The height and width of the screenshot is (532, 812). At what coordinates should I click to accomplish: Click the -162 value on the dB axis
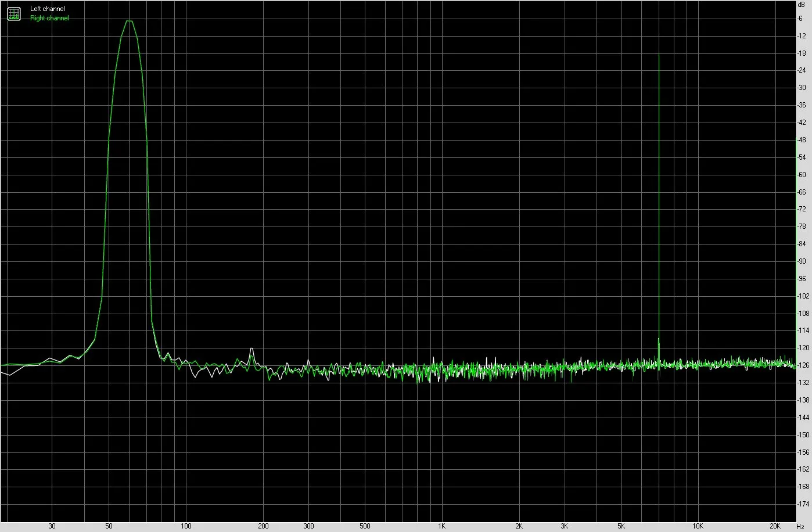(803, 469)
